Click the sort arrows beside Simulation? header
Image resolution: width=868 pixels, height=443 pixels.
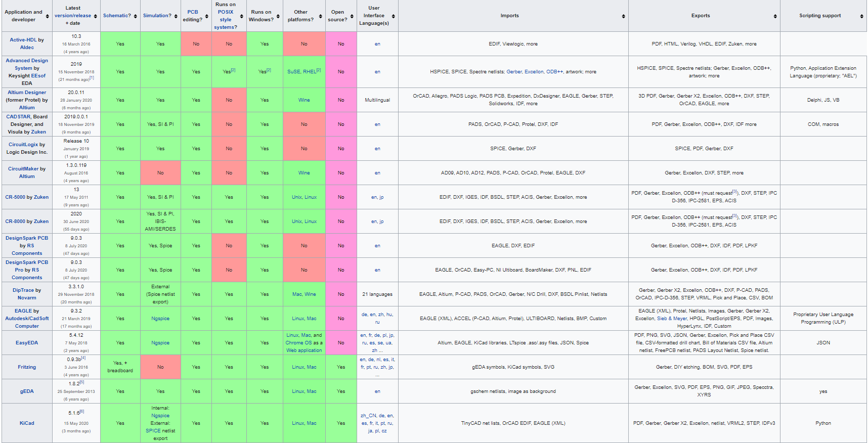pos(176,16)
